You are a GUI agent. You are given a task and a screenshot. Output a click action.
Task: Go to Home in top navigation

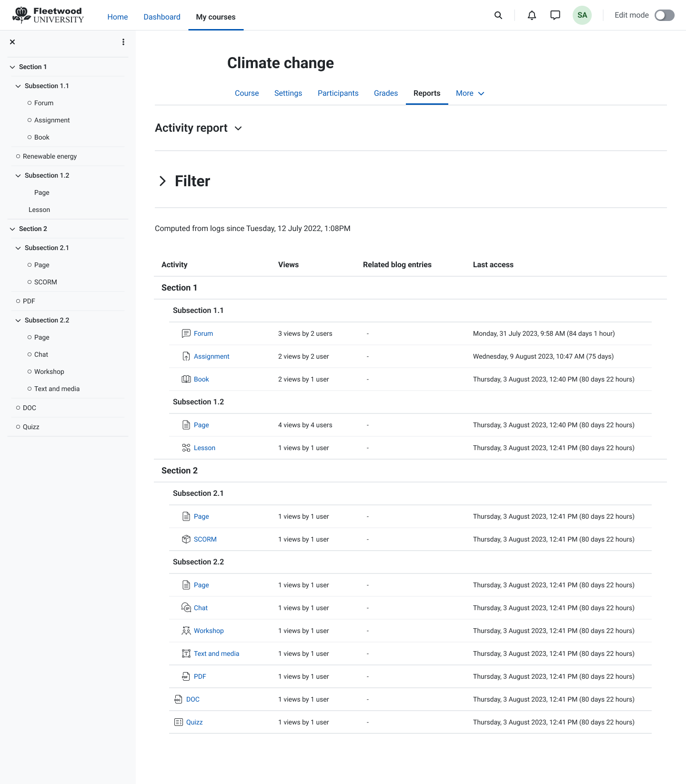(118, 17)
